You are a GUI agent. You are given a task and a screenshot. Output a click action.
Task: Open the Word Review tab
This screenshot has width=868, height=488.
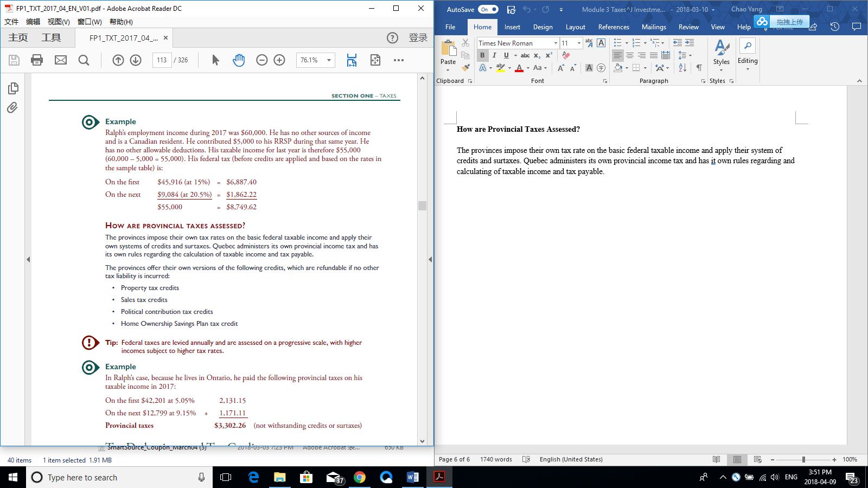click(688, 27)
